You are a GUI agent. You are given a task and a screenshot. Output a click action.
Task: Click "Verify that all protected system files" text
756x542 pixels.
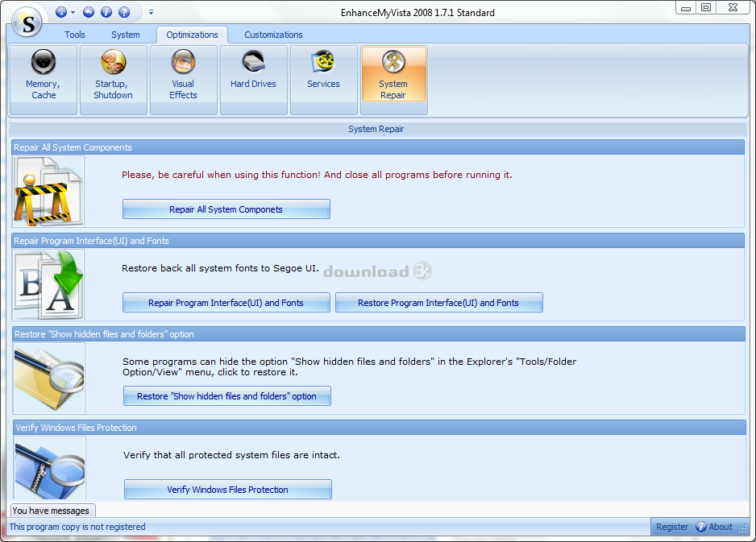click(x=231, y=455)
